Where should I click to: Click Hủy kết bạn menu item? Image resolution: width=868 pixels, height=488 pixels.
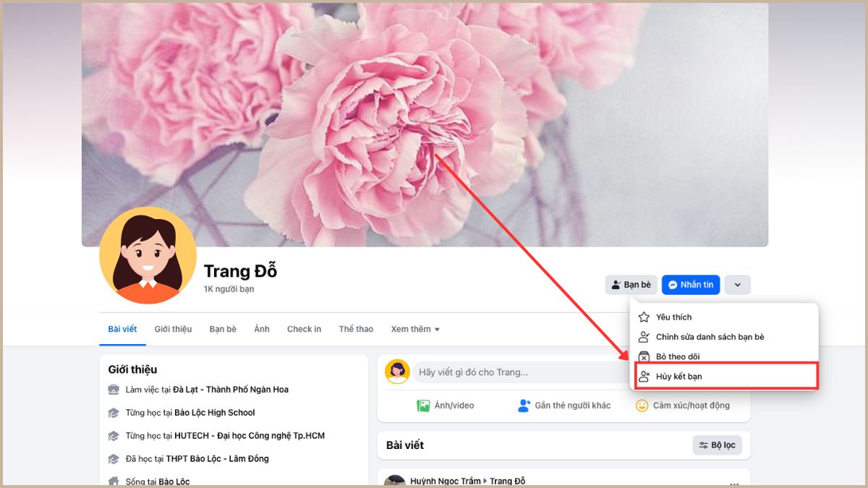[726, 376]
